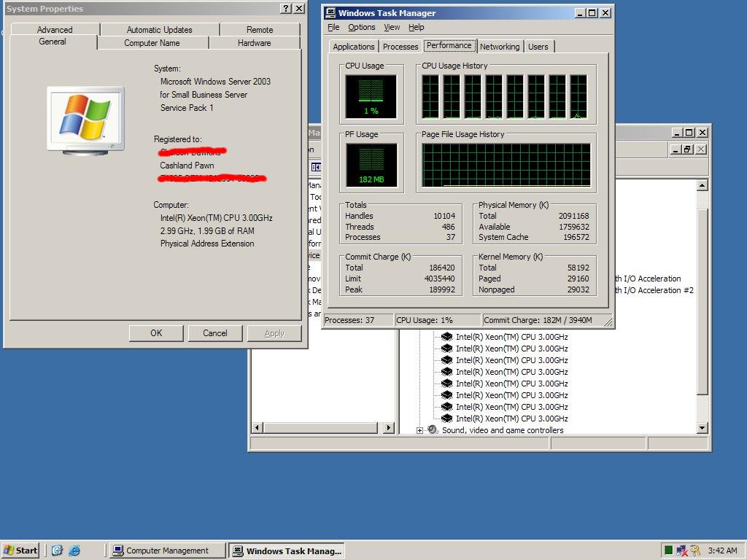This screenshot has width=747, height=560.
Task: Switch to Computer Management from the taskbar
Action: [x=167, y=551]
